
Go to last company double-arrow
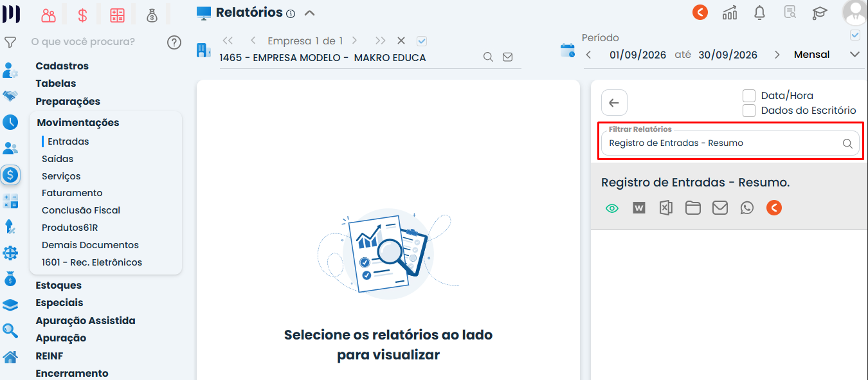[x=381, y=41]
